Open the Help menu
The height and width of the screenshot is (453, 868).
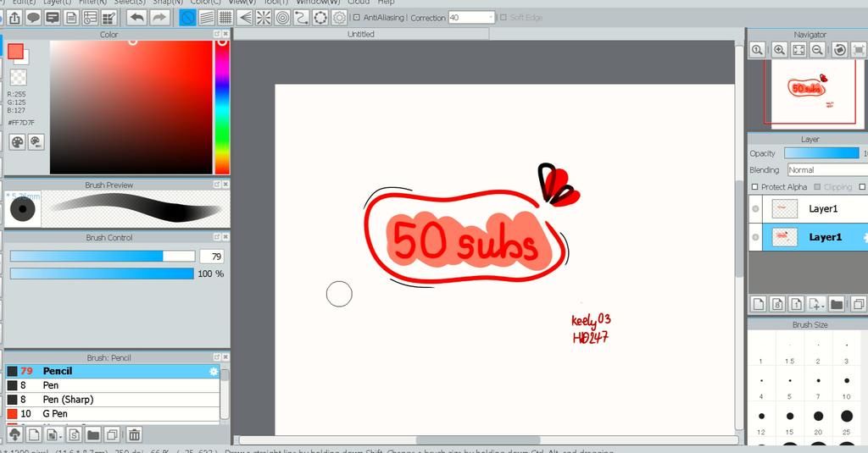point(386,3)
